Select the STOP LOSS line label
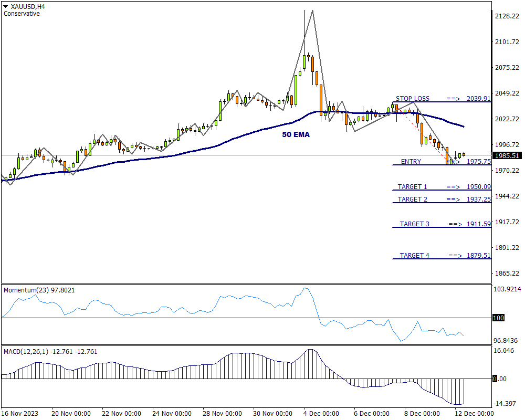The height and width of the screenshot is (420, 525). [x=412, y=98]
